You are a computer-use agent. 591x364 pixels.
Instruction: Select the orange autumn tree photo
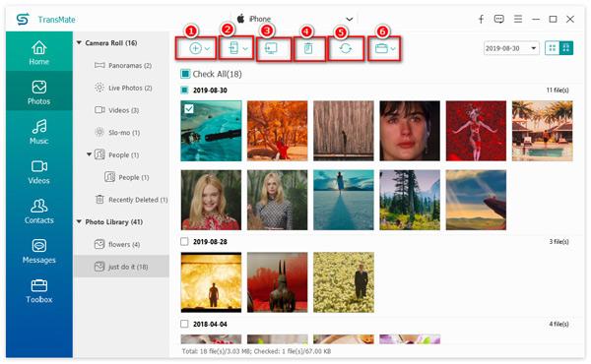[x=277, y=131]
